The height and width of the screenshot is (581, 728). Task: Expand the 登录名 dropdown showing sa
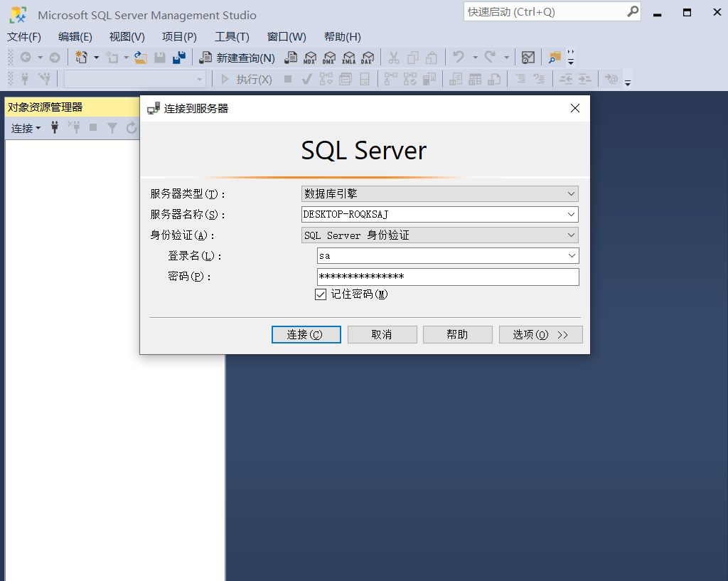(x=571, y=255)
